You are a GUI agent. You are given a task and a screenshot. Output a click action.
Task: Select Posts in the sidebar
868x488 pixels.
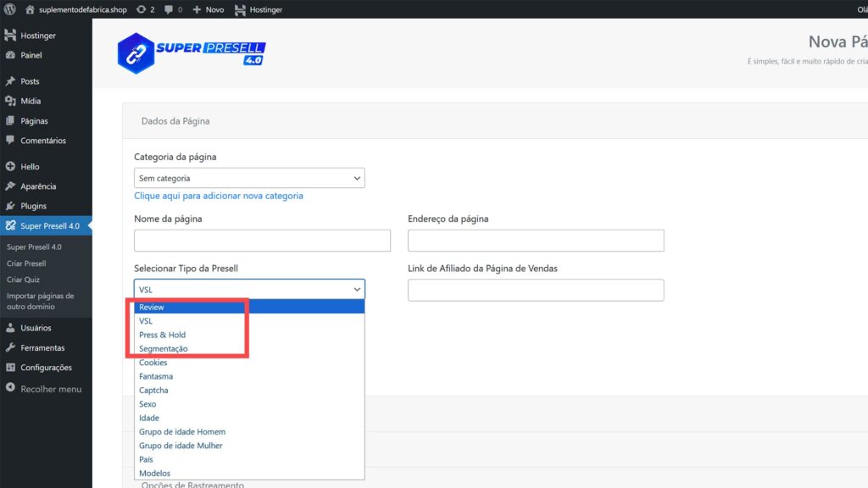[x=31, y=81]
